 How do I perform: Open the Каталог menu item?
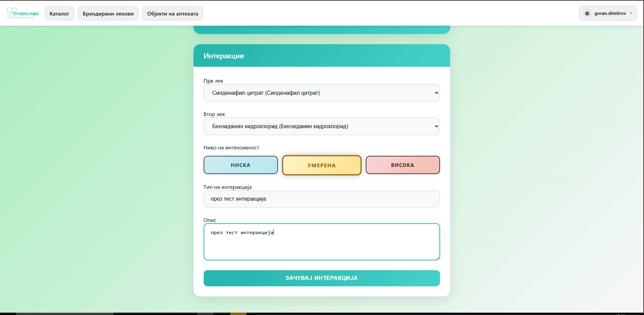[x=59, y=13]
